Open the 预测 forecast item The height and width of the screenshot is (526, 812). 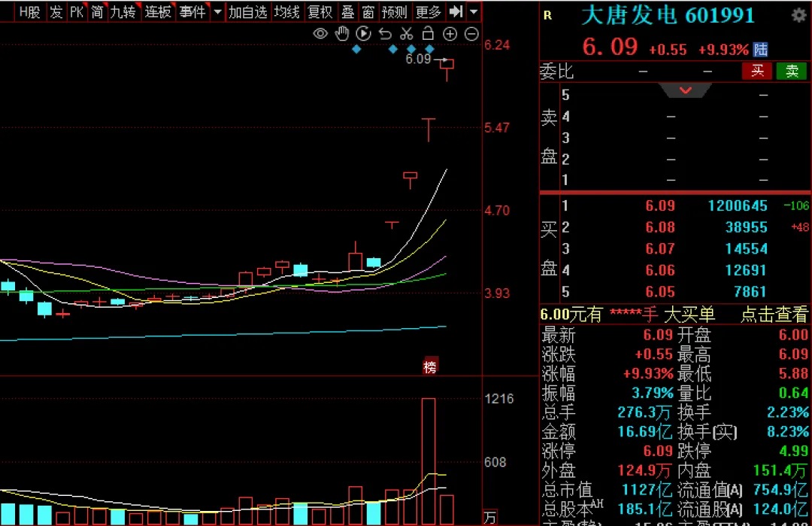[x=394, y=12]
